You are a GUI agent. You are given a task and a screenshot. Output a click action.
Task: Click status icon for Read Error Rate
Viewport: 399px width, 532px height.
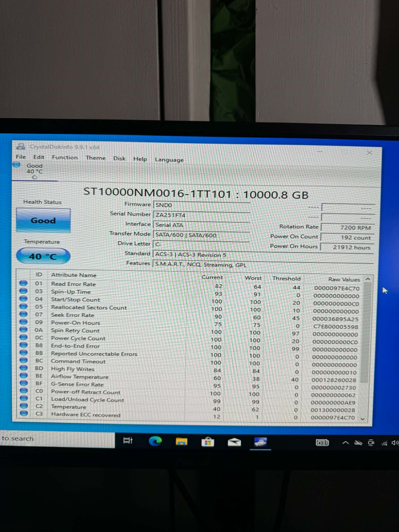[23, 283]
